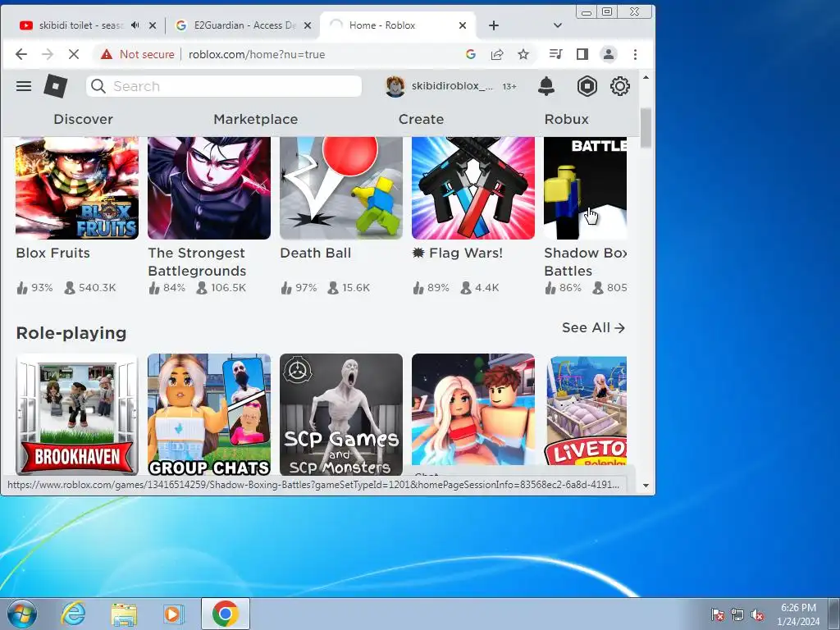Open the Discover menu item
840x630 pixels.
[83, 119]
